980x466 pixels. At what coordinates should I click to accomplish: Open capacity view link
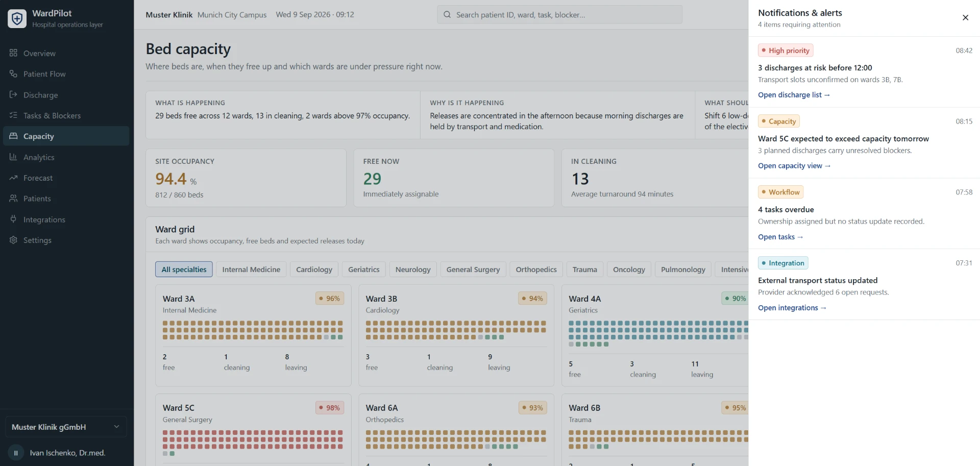794,166
